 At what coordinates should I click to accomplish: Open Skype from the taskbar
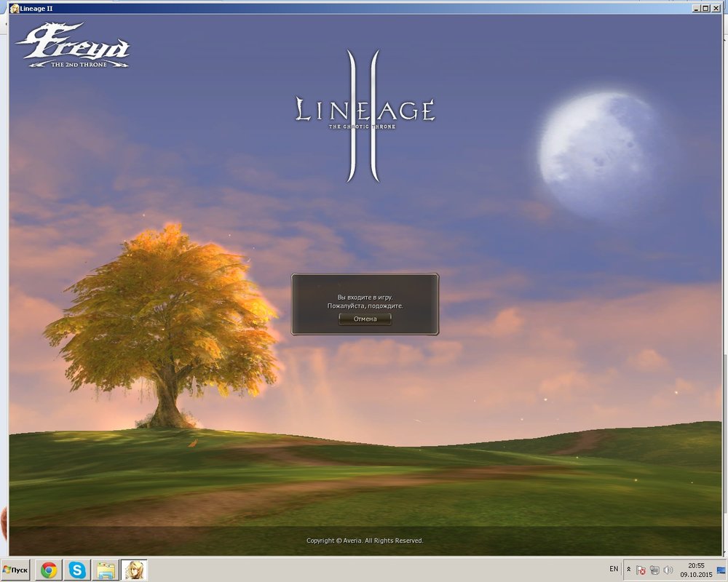[x=77, y=570]
